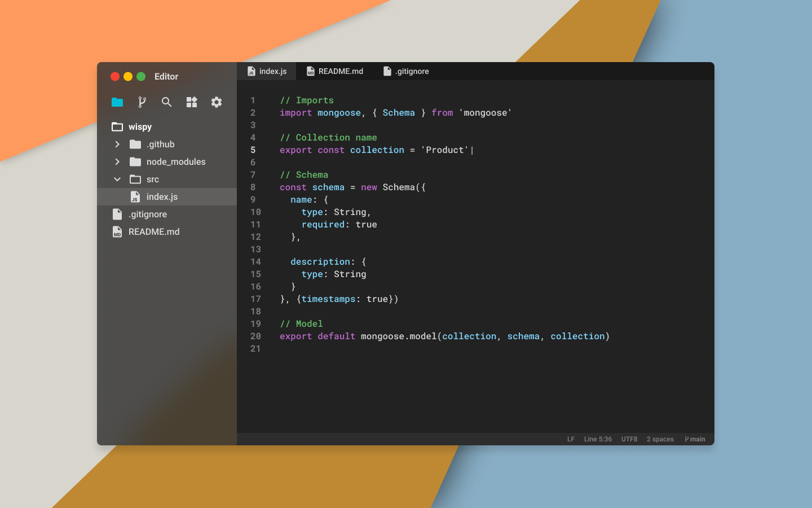Select the .github folder label
The image size is (812, 508).
click(x=161, y=144)
